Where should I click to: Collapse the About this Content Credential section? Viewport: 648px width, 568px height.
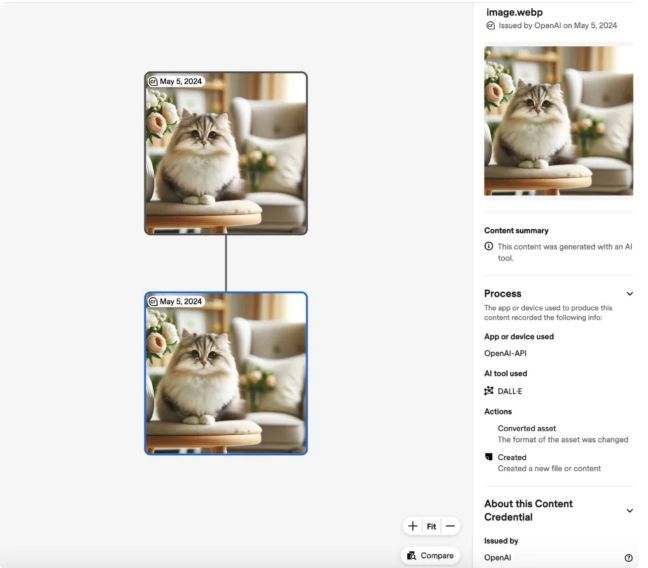[x=629, y=510]
